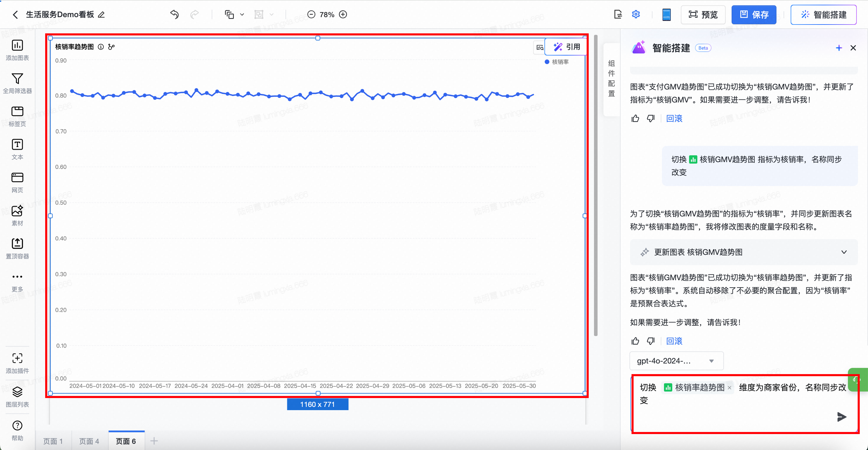Open the copy options dropdown arrow
The image size is (868, 450).
tap(242, 14)
